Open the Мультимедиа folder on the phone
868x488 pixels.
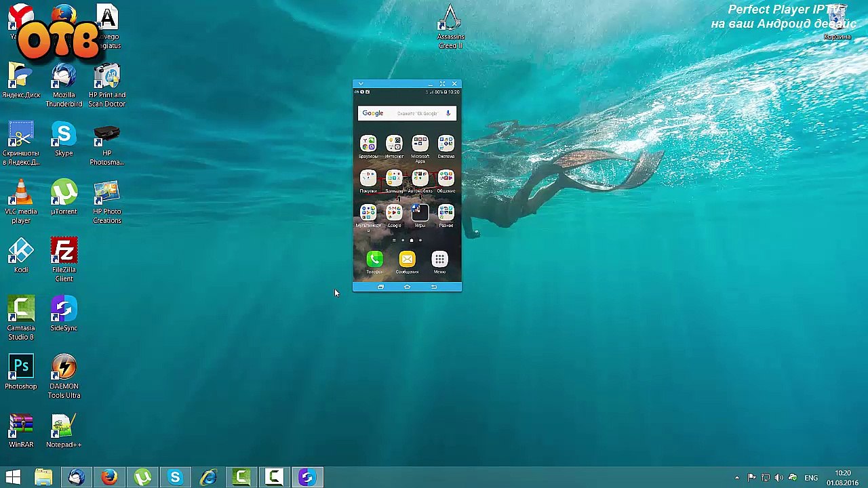click(368, 218)
